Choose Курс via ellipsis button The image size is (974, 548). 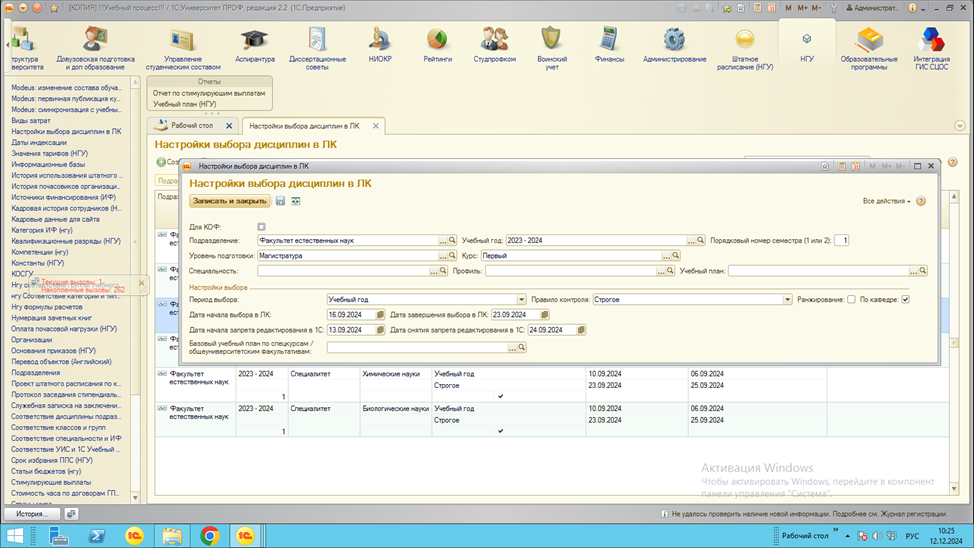coord(667,256)
